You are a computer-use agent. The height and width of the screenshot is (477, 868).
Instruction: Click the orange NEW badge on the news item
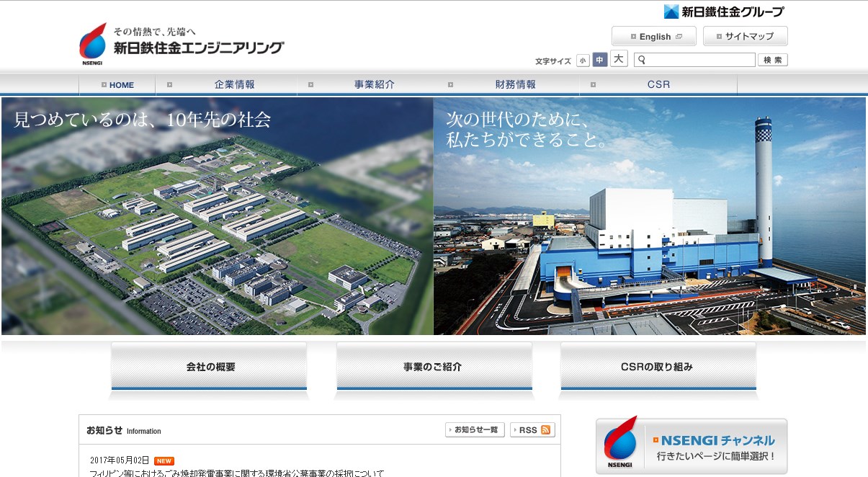click(x=164, y=461)
